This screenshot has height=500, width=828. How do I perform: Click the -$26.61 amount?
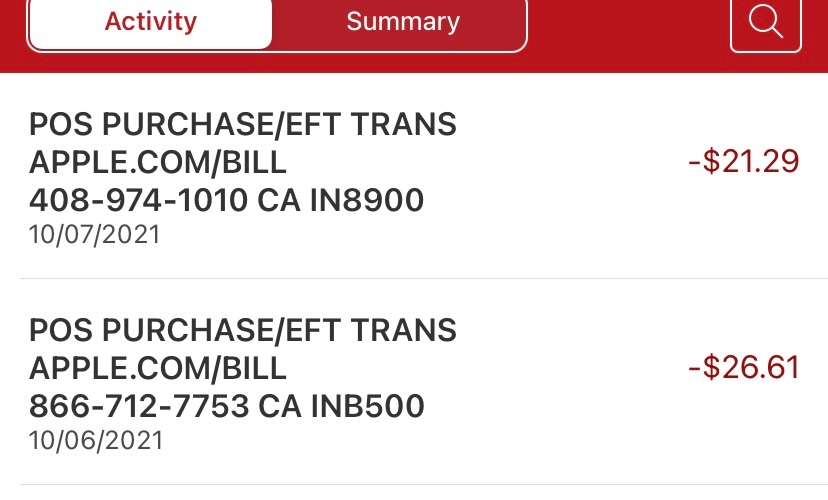(743, 367)
